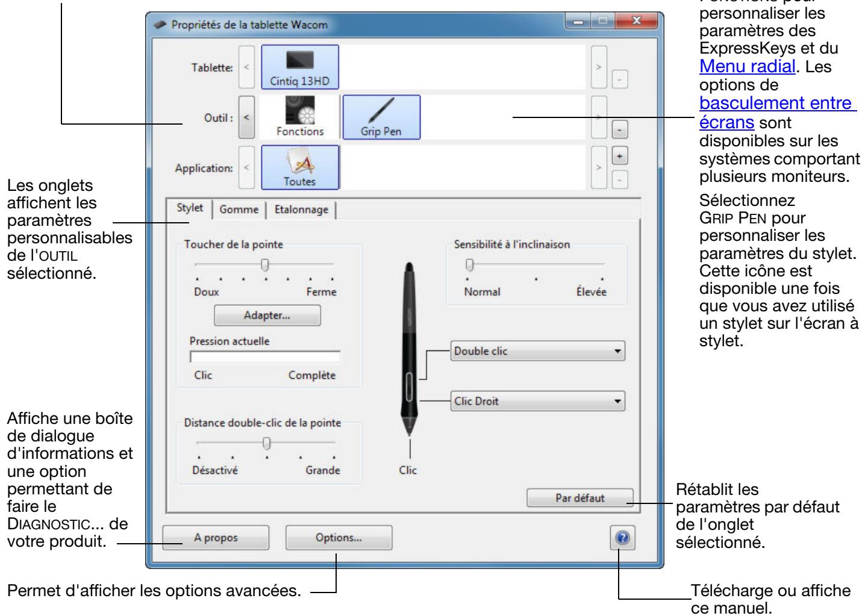
Task: Adjust the Distance double-clic de la pointe slider
Action: pos(266,443)
